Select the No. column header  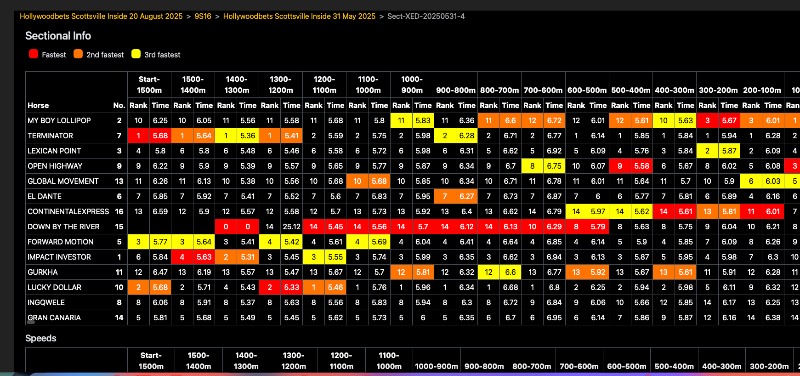coord(119,106)
